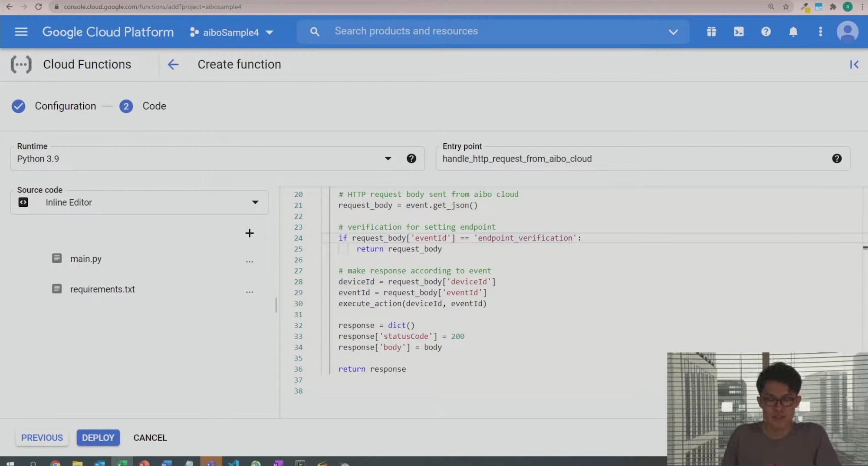Click the 'response = dict()' code line

tap(376, 325)
